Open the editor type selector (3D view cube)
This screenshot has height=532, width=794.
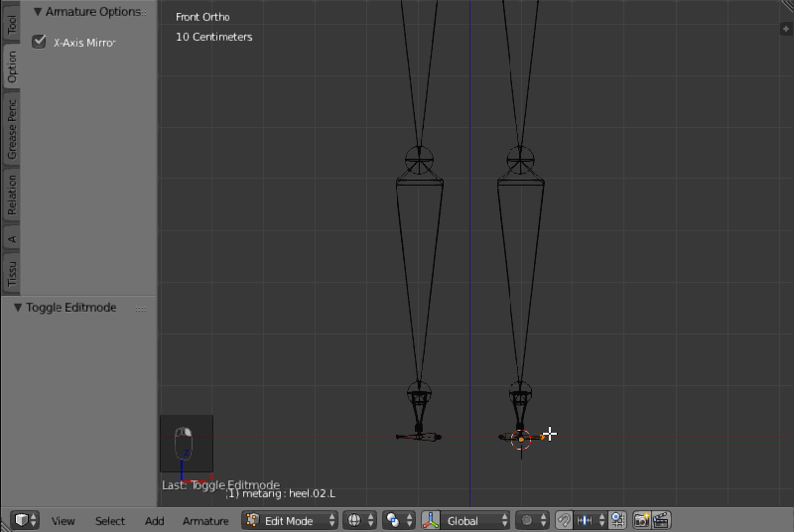click(24, 520)
